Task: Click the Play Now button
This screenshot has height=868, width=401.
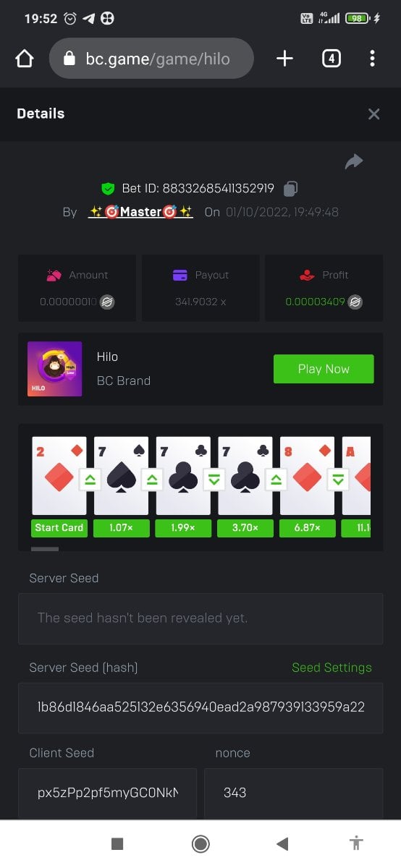Action: (324, 369)
